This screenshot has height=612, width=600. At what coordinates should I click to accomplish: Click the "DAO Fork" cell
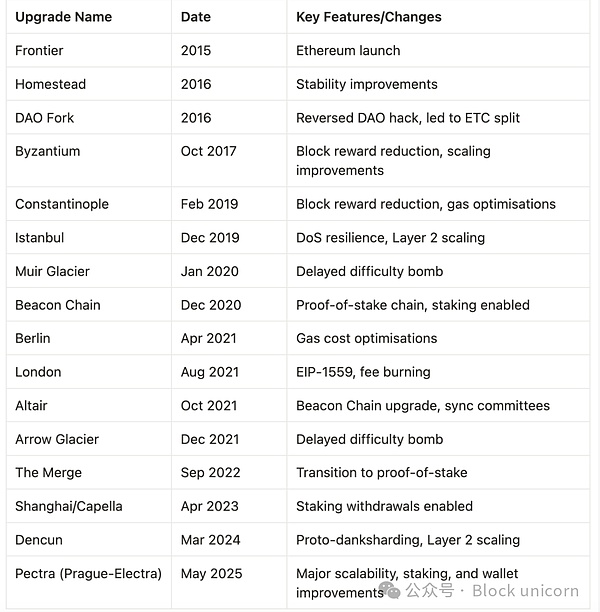coord(45,118)
